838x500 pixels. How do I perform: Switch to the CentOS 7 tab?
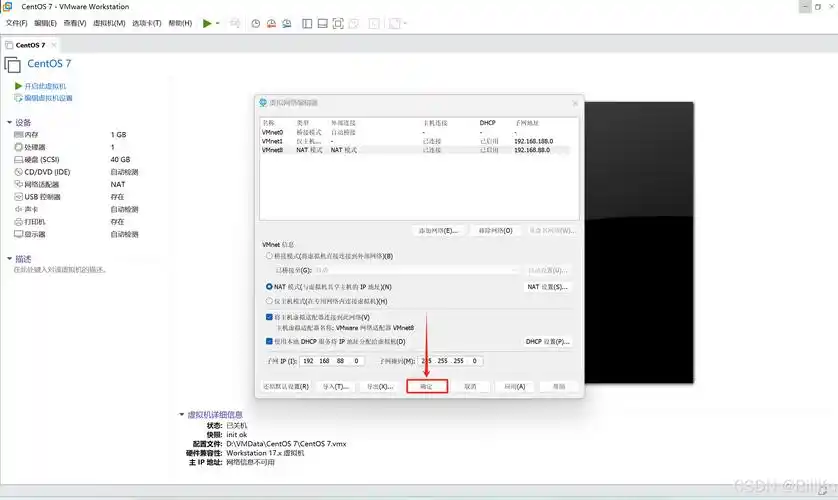(x=33, y=45)
